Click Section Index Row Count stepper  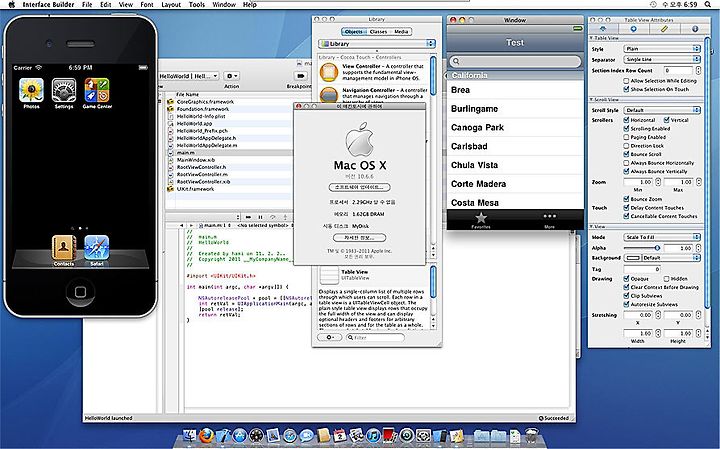[x=698, y=70]
